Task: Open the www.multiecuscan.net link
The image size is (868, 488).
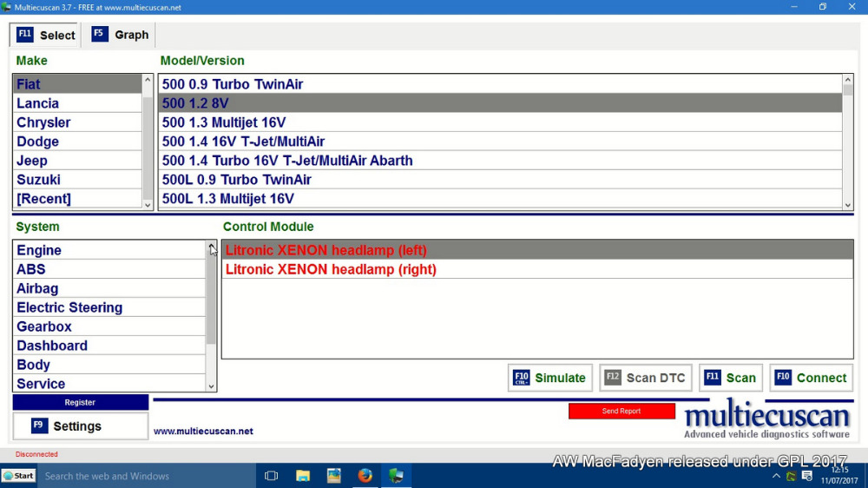Action: 203,431
